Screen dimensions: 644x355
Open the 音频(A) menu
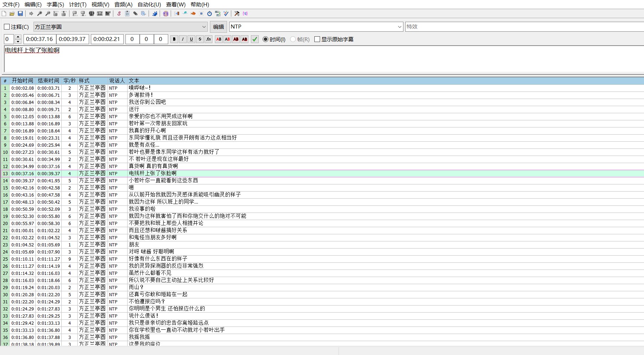tap(123, 4)
